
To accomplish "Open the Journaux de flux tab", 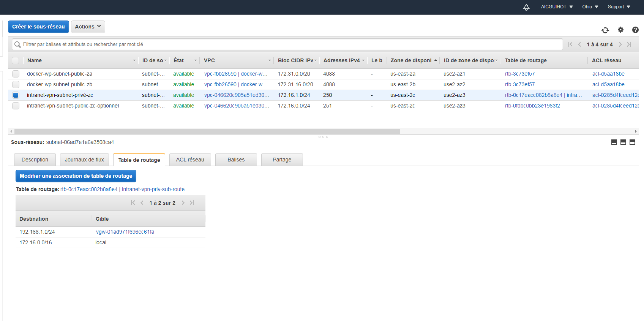I will pyautogui.click(x=84, y=160).
